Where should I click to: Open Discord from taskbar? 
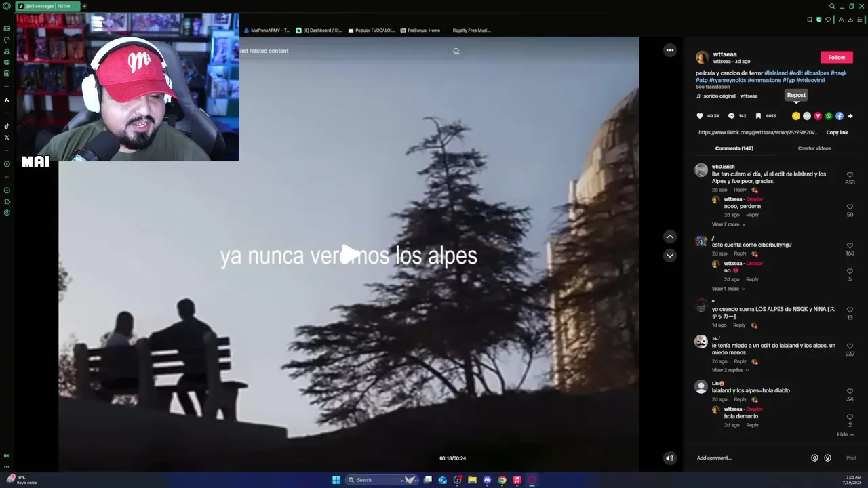[487, 480]
